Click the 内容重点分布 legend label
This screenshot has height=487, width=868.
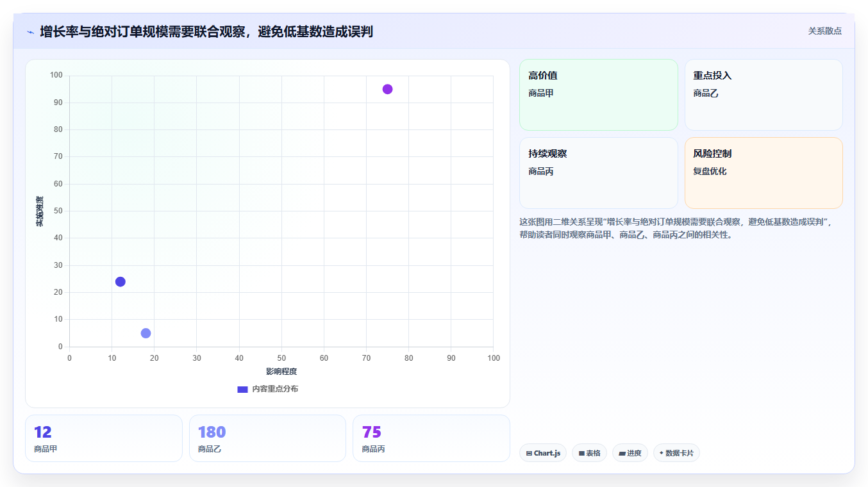pos(275,390)
